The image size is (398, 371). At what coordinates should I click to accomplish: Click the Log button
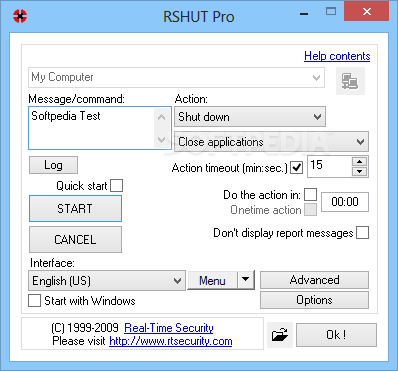tap(53, 165)
